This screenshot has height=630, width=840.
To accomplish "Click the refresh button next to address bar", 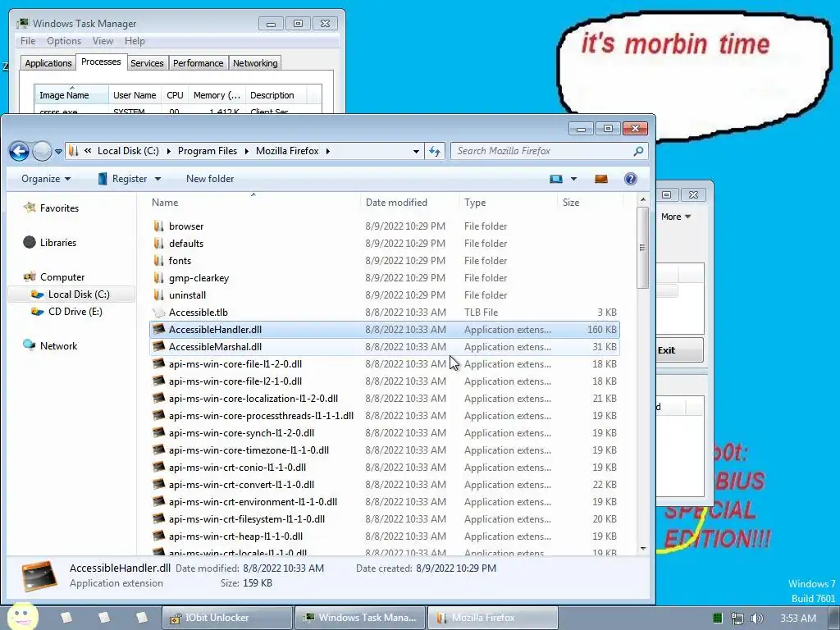I will pyautogui.click(x=435, y=151).
